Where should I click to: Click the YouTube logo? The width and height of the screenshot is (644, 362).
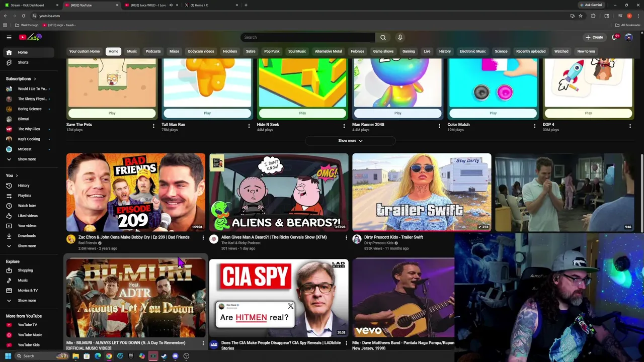coord(30,37)
